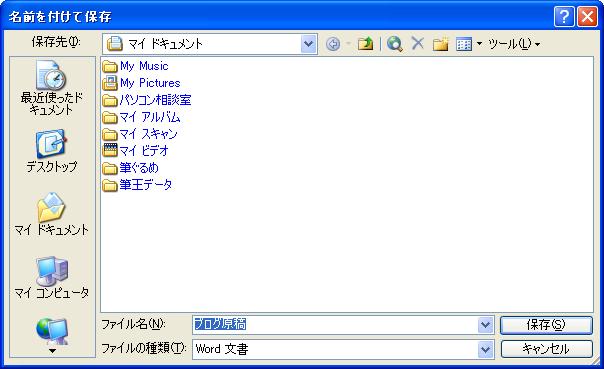This screenshot has height=369, width=604.
Task: Expand the ファイルの種類 dropdown arrow
Action: tap(485, 349)
